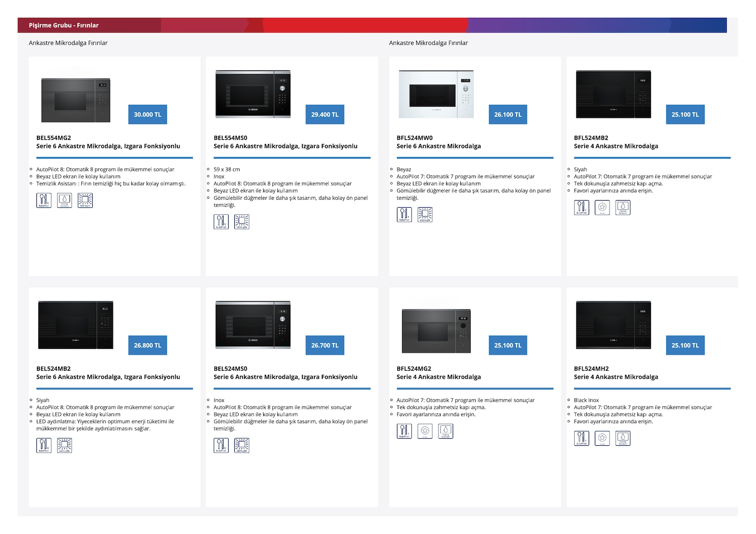Click the 30.000 TL price tag

147,114
